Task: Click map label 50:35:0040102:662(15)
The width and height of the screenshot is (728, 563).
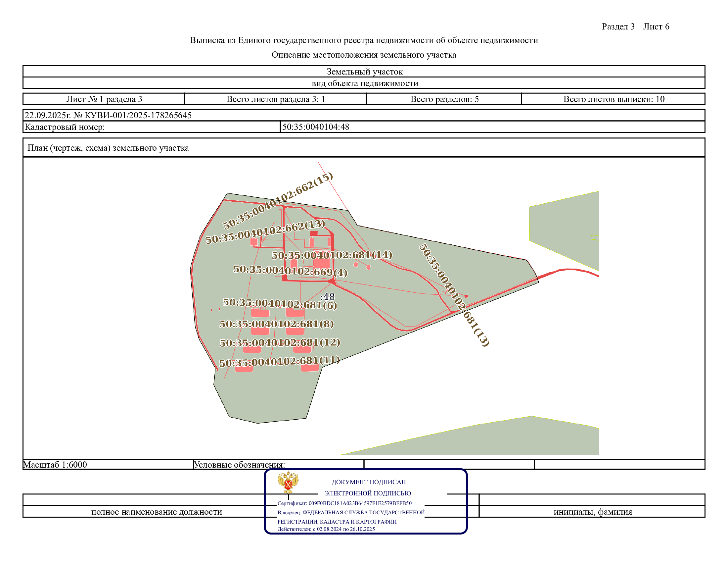Action: 278,201
